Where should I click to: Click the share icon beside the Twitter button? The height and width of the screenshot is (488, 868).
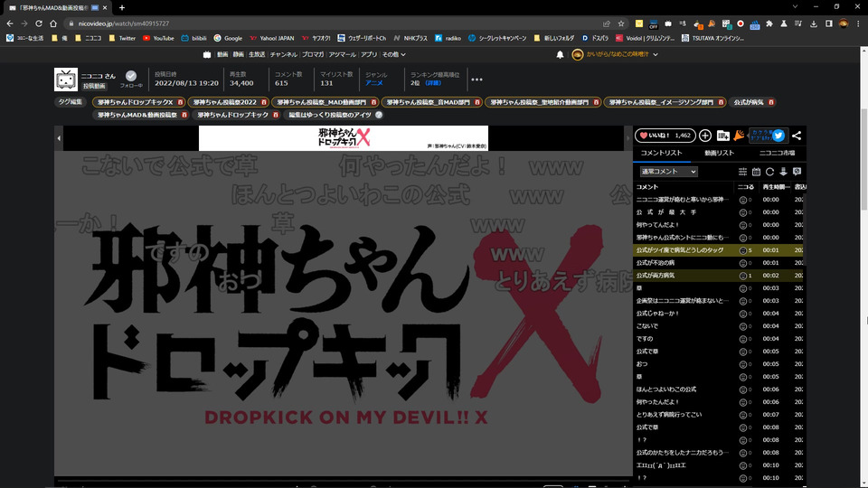797,136
